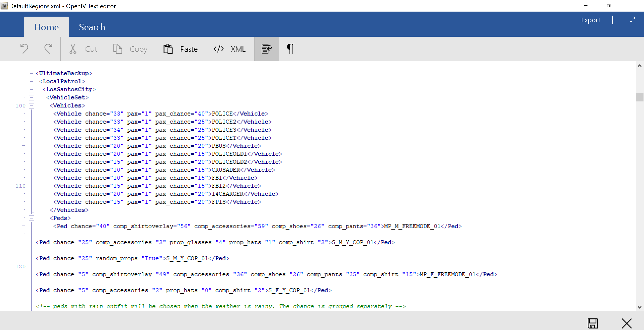Select the Home tab

46,27
